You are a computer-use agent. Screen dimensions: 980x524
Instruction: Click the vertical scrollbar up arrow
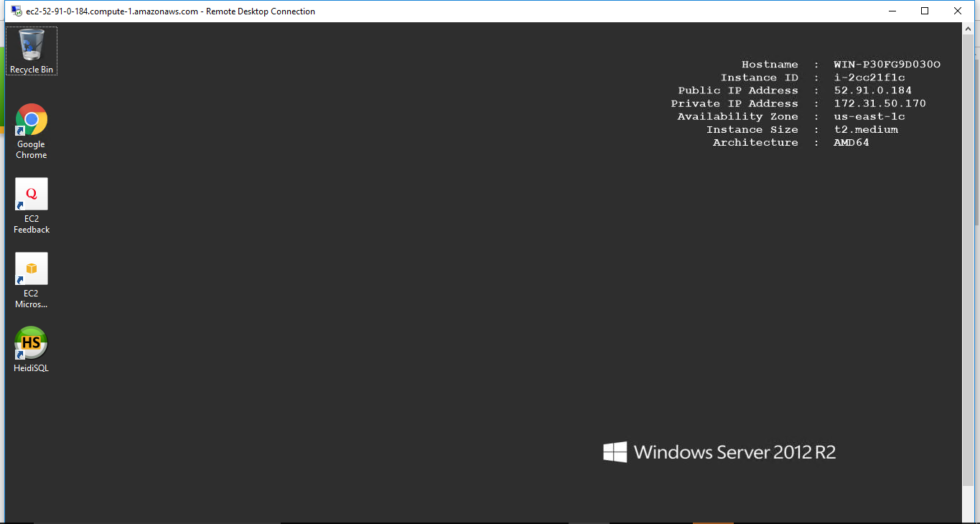969,29
